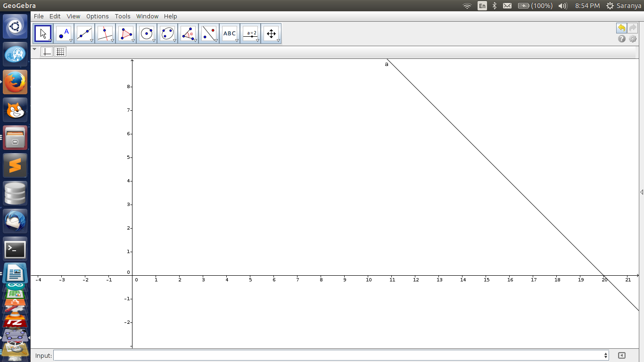The width and height of the screenshot is (644, 362).
Task: Expand Line tool dropdown triangle
Action: point(91,41)
